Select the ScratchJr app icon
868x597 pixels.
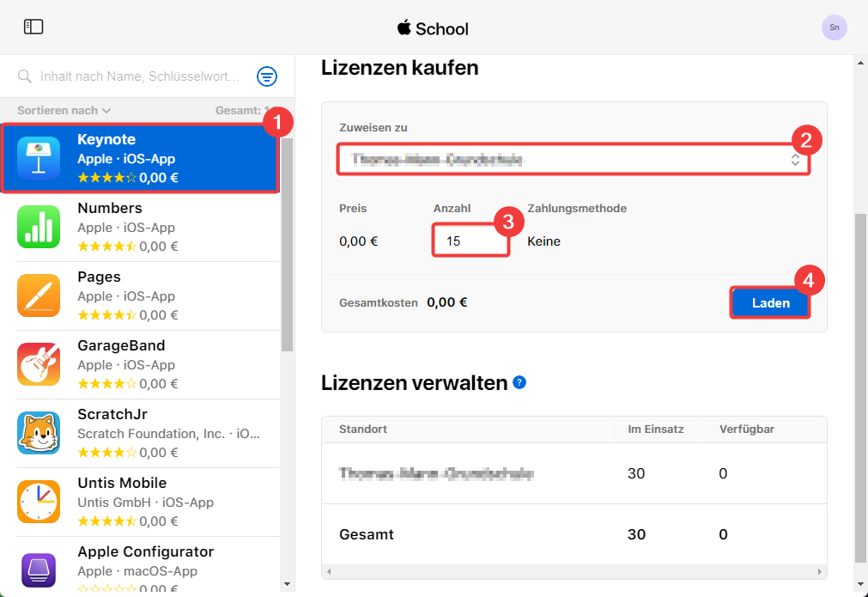click(39, 433)
